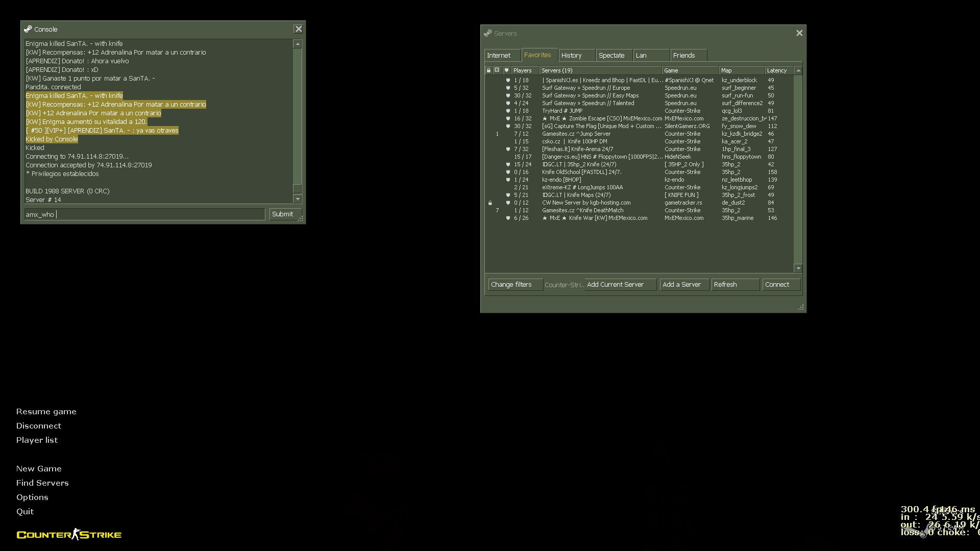This screenshot has width=980, height=551.
Task: Click Resume game in main menu
Action: [46, 412]
